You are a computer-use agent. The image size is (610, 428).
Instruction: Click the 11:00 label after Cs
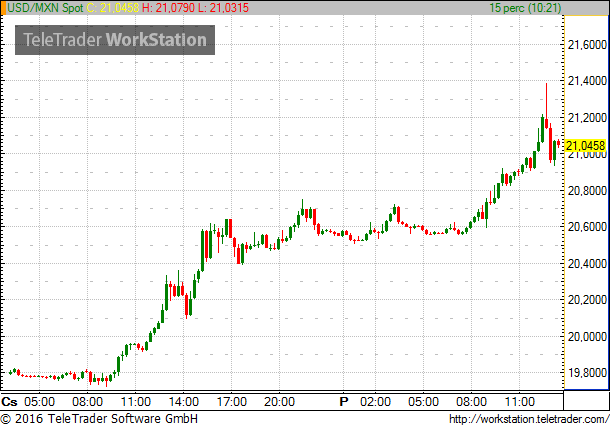pyautogui.click(x=135, y=402)
